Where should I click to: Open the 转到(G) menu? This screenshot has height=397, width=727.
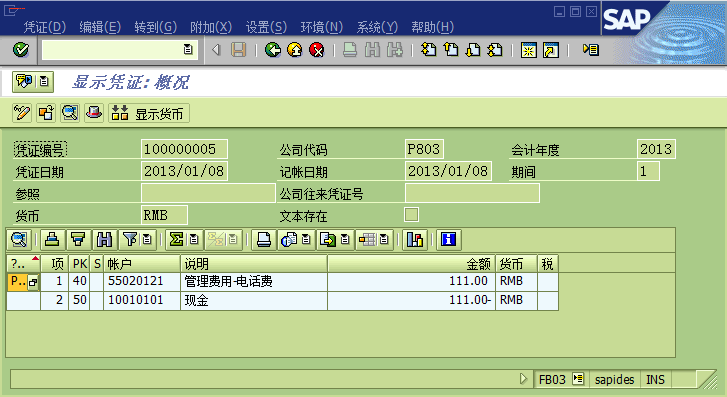tap(156, 27)
